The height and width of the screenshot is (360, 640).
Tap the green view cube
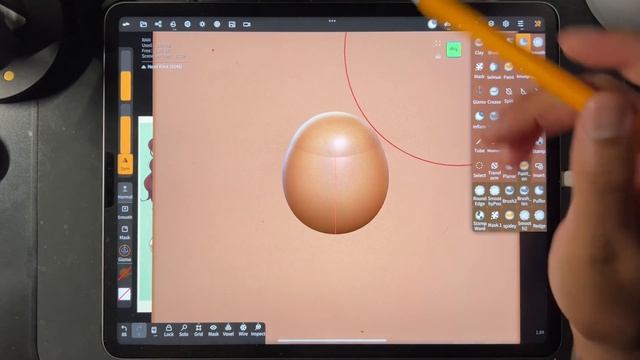(x=453, y=50)
